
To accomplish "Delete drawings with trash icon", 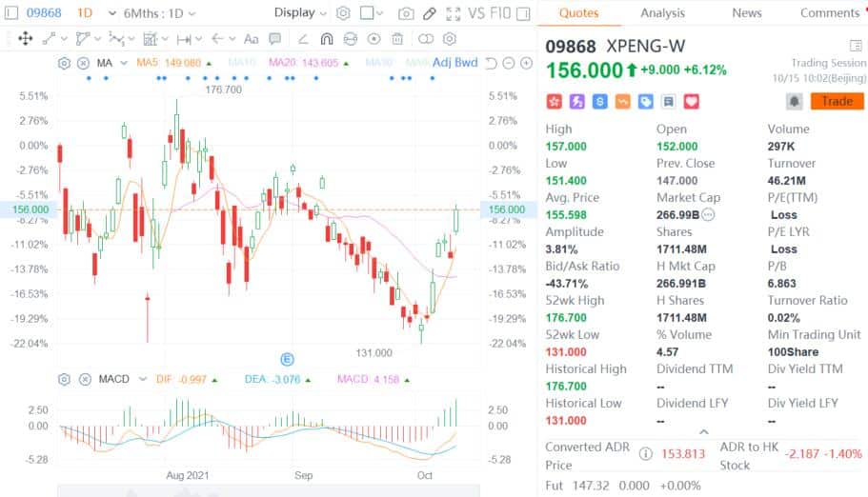I will click(397, 39).
